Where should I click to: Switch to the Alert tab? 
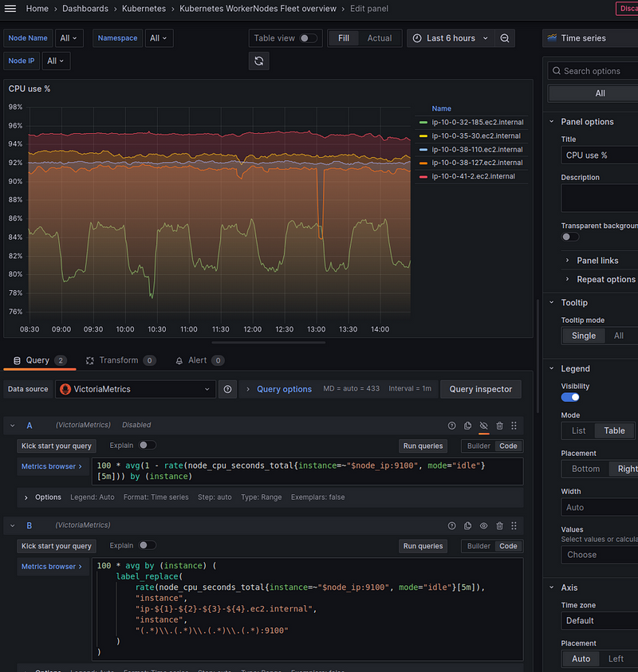pos(197,360)
